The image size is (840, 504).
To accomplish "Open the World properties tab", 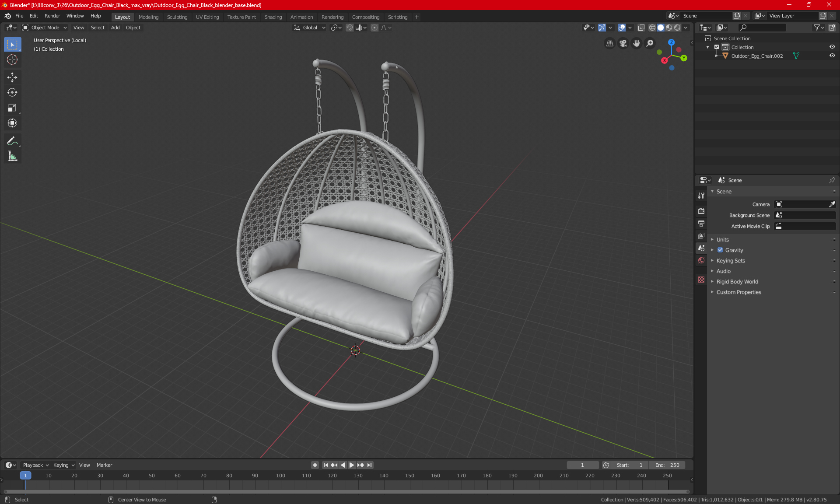I will click(x=701, y=260).
